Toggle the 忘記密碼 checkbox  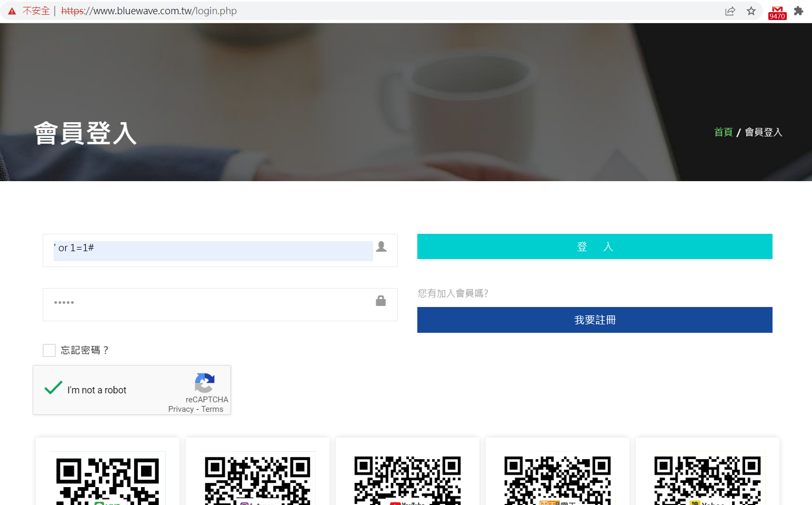[x=49, y=350]
